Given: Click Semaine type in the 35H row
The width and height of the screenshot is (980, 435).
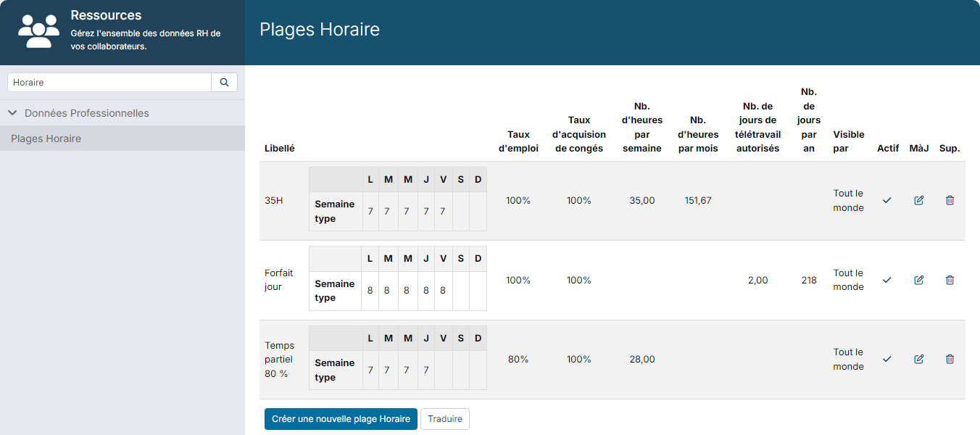Looking at the screenshot, I should (x=335, y=211).
